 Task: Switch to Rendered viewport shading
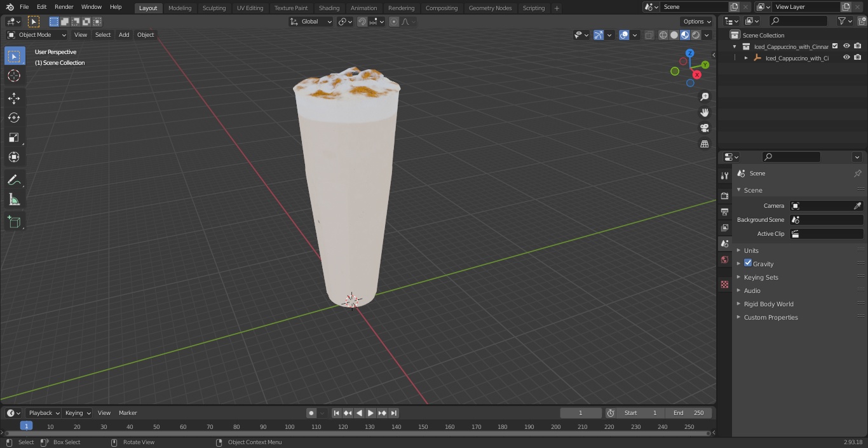[696, 35]
